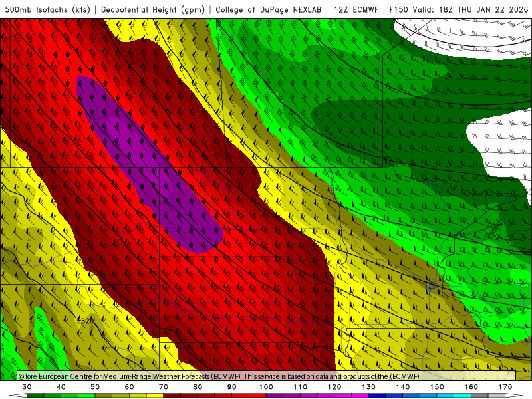This screenshot has height=399, width=532.
Task: Click the '150' value on the color scale
Action: tap(437, 387)
